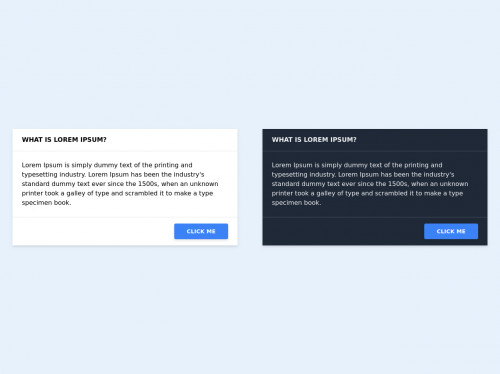Click "specimen book." in the dark card
The image size is (500, 374).
(296, 203)
